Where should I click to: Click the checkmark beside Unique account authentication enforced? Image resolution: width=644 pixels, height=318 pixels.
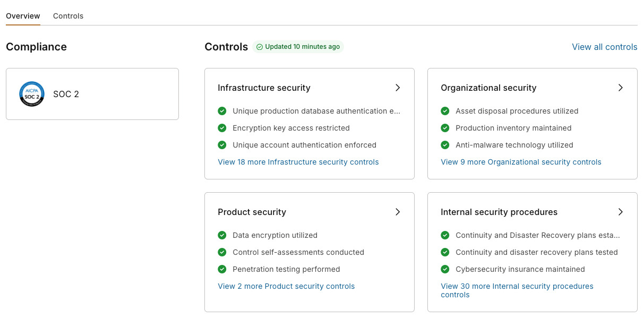tap(222, 145)
